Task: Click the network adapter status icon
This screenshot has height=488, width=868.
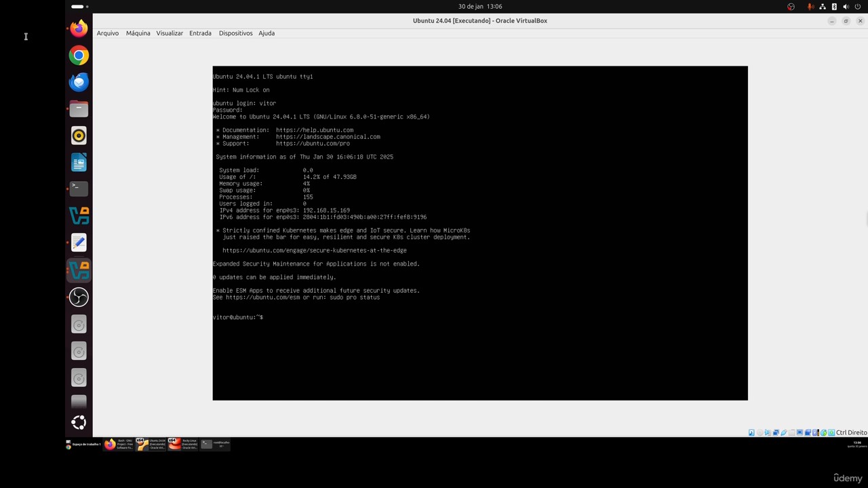Action: (776, 432)
